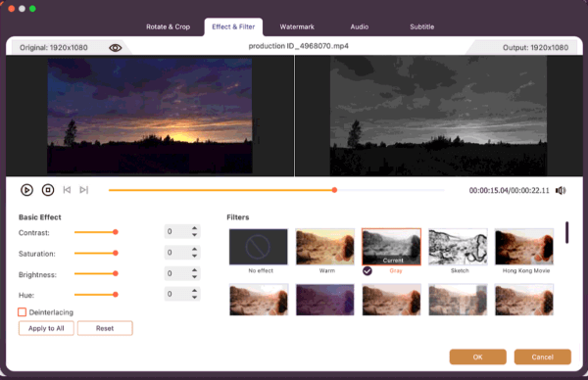Click the Saturation value input field
Image resolution: width=588 pixels, height=380 pixels.
(177, 253)
